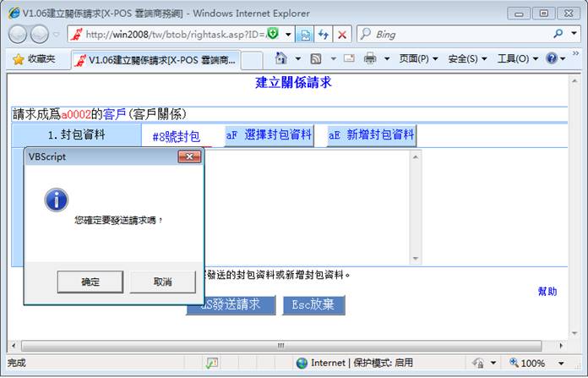This screenshot has width=588, height=378.
Task: Click the browser Forward button
Action: (40, 35)
